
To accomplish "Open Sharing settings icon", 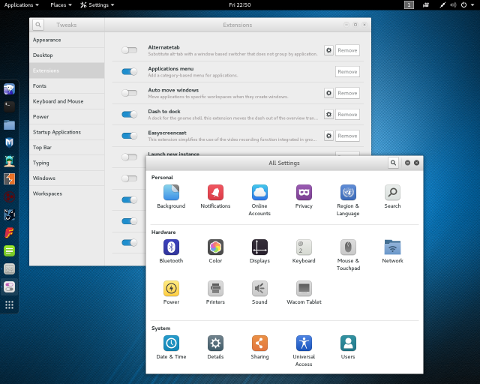I will (x=260, y=343).
